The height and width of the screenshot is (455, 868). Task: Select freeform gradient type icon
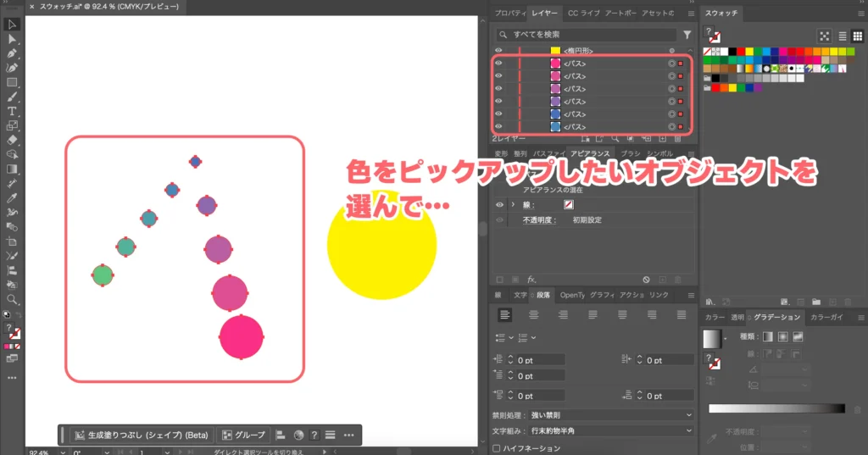coord(798,336)
